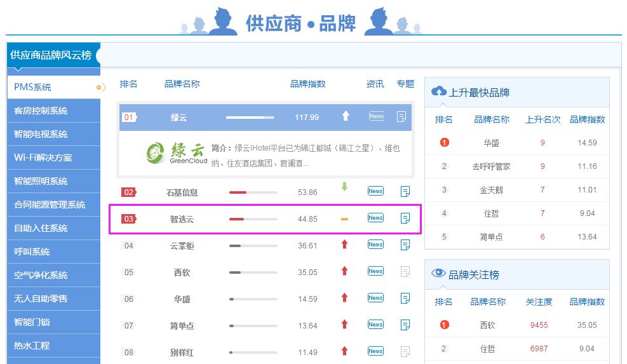Image resolution: width=627 pixels, height=364 pixels.
Task: Click the brand index bar for 石基信息
Action: pyautogui.click(x=253, y=192)
